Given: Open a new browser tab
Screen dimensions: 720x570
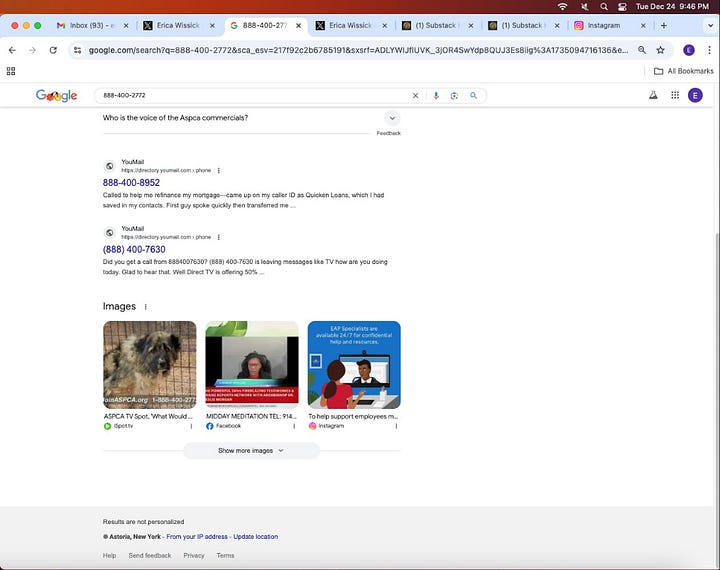Looking at the screenshot, I should tap(664, 26).
